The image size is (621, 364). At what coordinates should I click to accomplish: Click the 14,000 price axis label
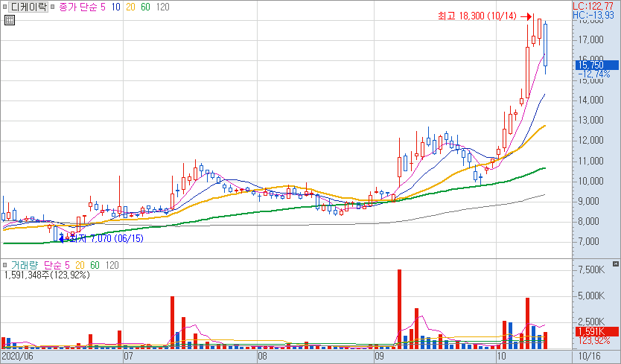[591, 100]
